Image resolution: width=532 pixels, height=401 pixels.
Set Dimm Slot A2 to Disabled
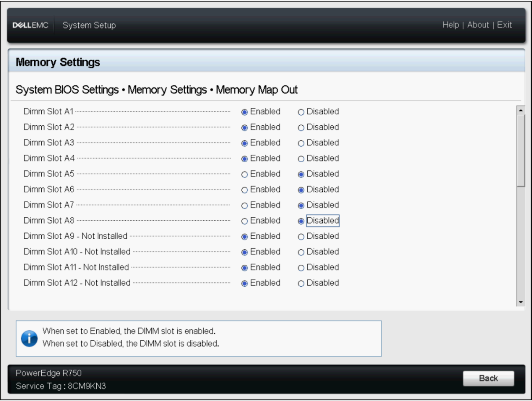coord(301,128)
